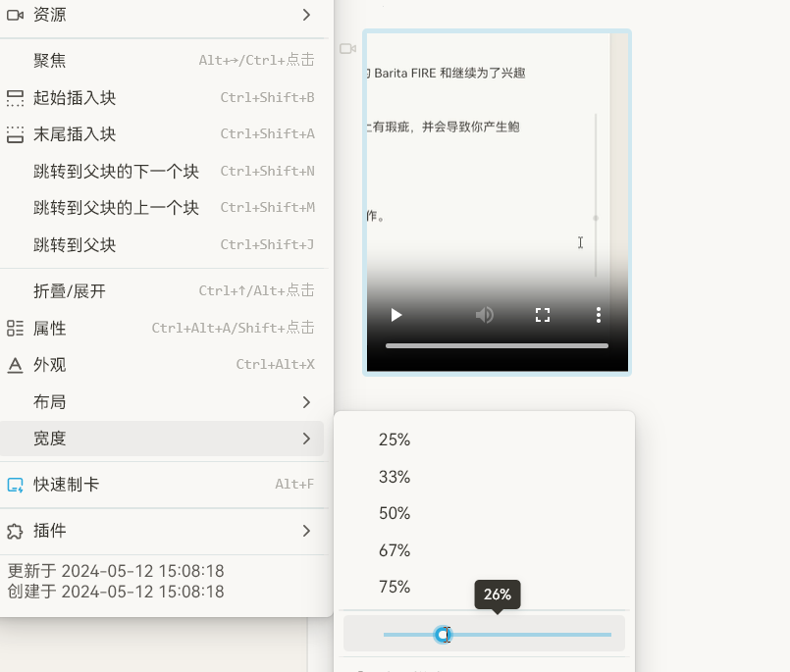The image size is (790, 672).
Task: Click the 创建于 2024-05-12 15:08:18 text
Action: (x=116, y=592)
